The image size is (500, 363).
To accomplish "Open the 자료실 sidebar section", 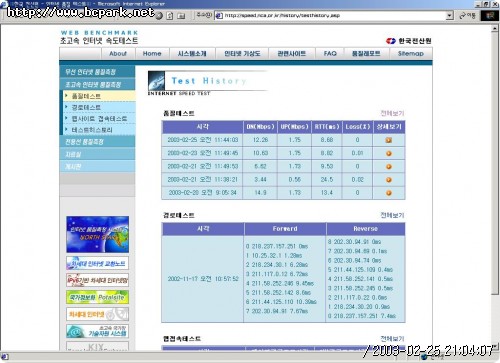I will coord(97,154).
